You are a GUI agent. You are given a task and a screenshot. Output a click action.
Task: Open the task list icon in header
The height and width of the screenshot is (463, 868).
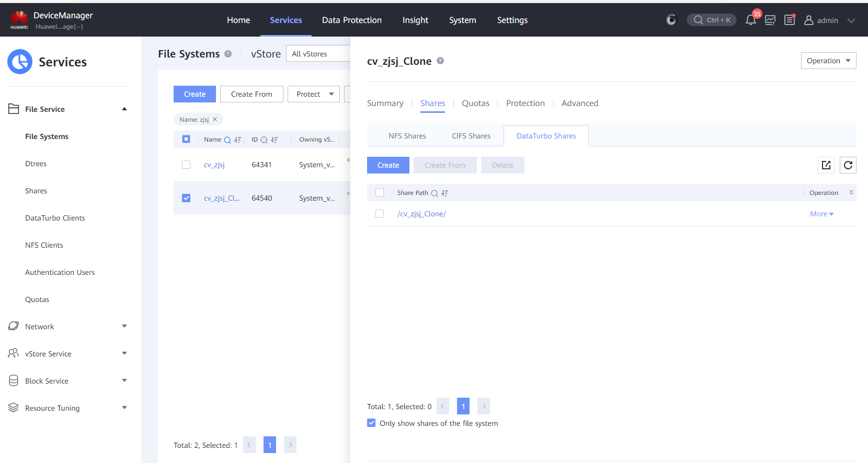(790, 20)
